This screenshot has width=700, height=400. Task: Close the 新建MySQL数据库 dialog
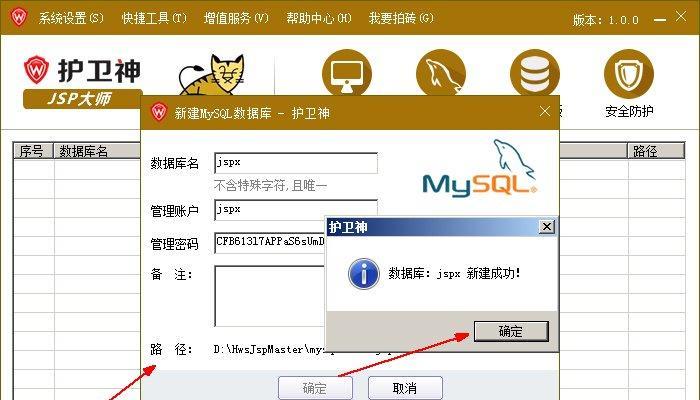(x=545, y=111)
